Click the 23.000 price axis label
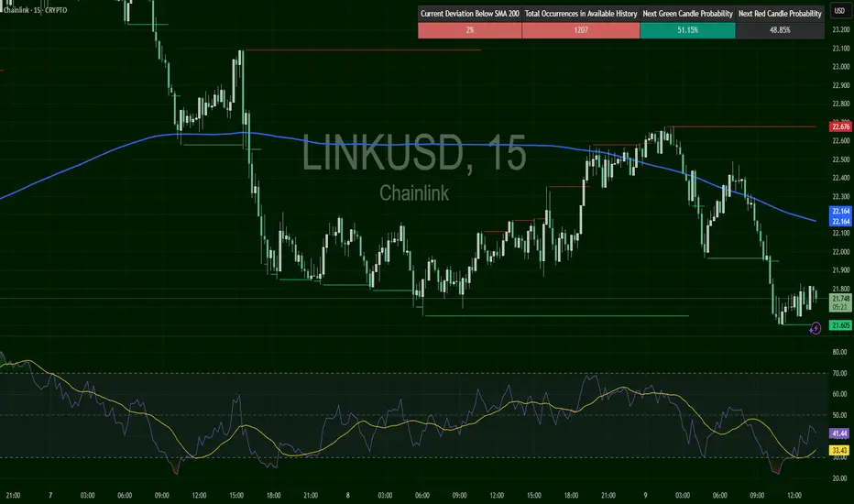 [841, 67]
